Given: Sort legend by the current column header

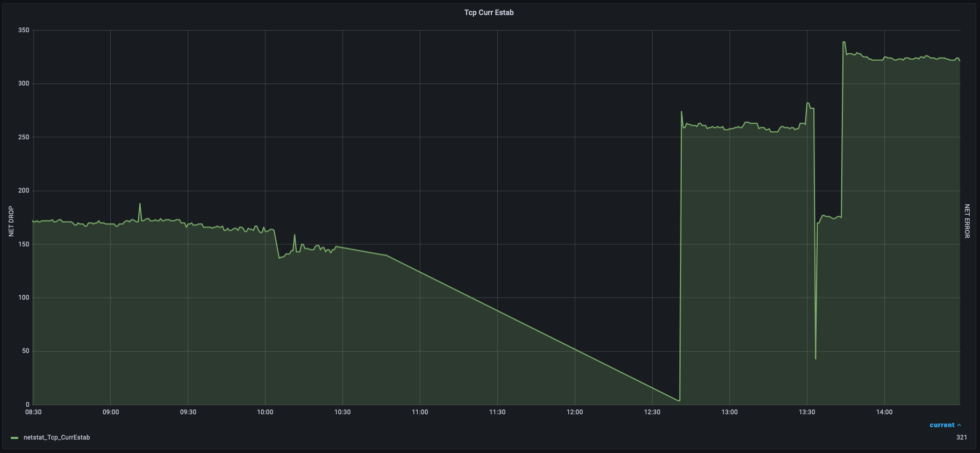Looking at the screenshot, I should [942, 425].
